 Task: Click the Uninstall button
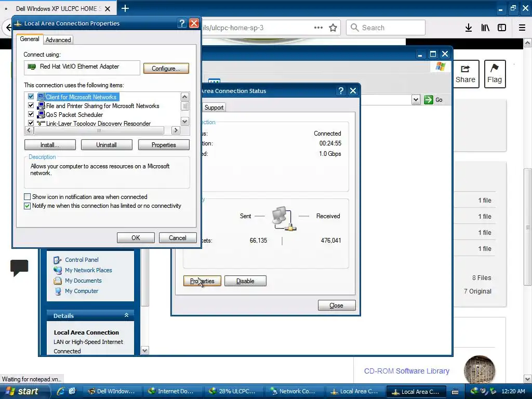pos(107,145)
